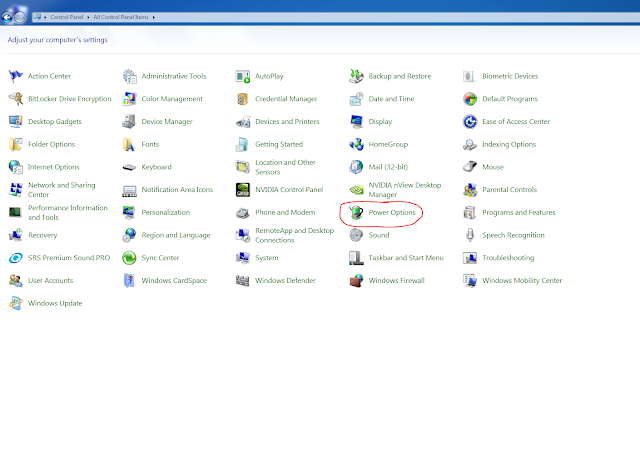Expand arrow after All Control Panel Items
Viewport: 640px width, 451px height.
click(x=153, y=17)
